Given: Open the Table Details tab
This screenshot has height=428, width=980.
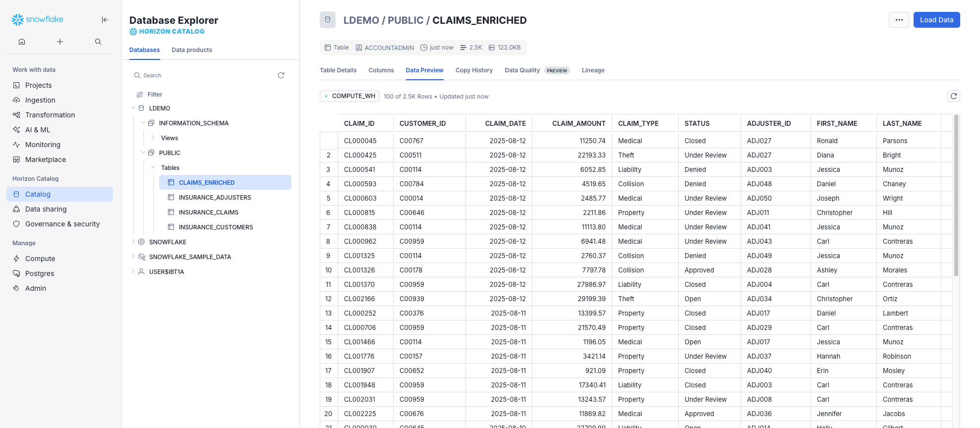Looking at the screenshot, I should pyautogui.click(x=338, y=70).
